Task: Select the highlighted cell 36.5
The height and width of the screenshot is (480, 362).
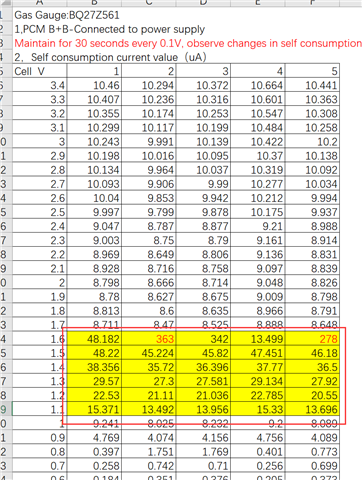Action: point(312,367)
